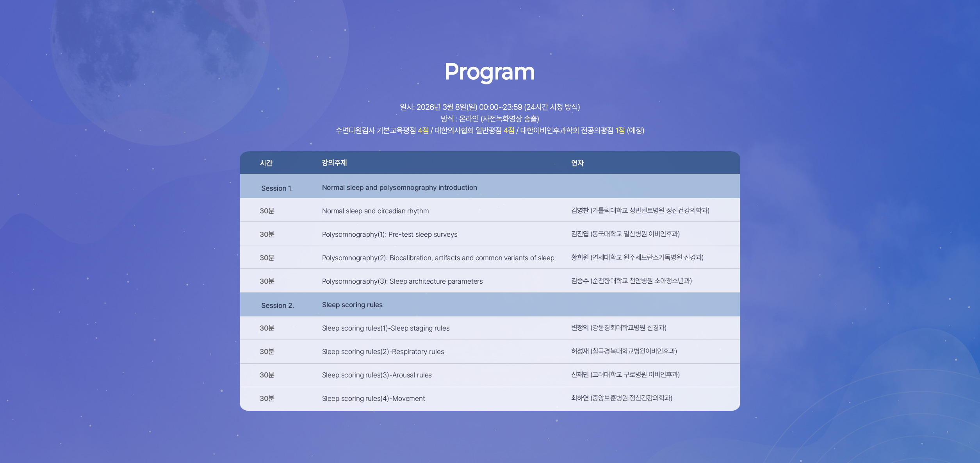Click 'Sleep scoring rules' session title
This screenshot has width=980, height=463.
click(x=352, y=305)
